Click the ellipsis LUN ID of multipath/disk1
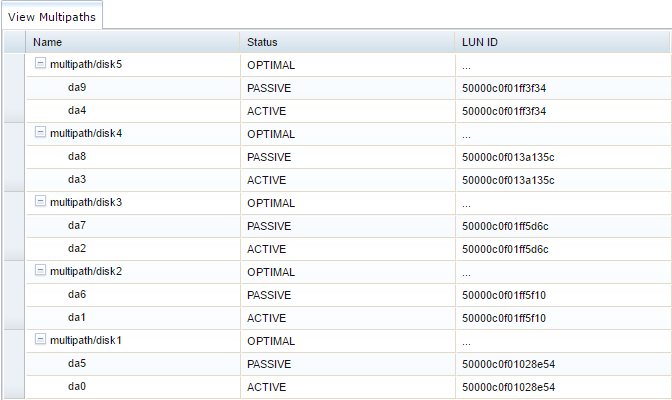The width and height of the screenshot is (672, 400). click(x=466, y=343)
